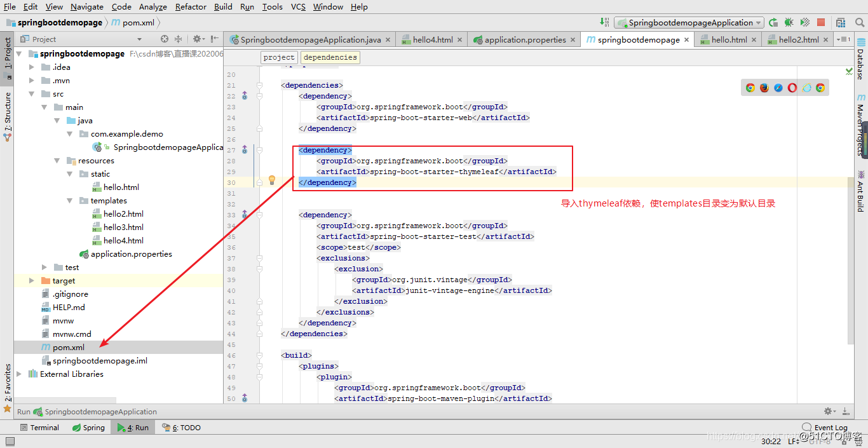Switch to the hello2.html editor tab
Screen dimensions: 868x448
[799, 39]
